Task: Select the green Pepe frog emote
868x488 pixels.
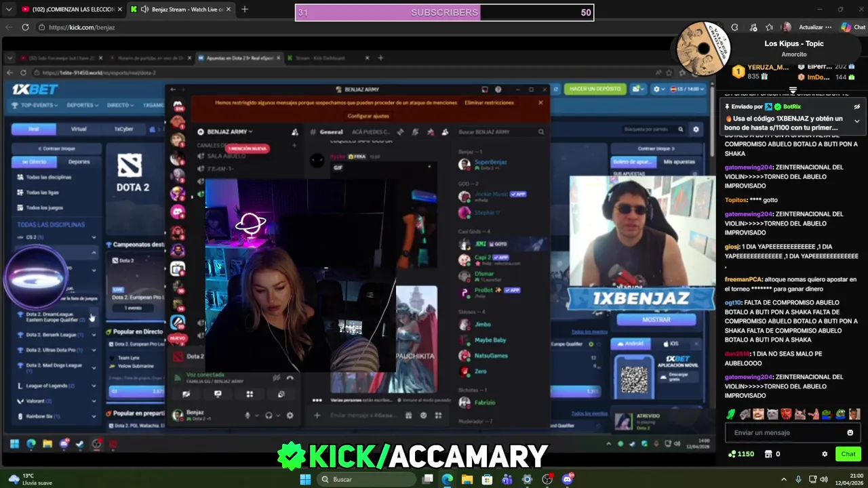Action: pyautogui.click(x=841, y=414)
